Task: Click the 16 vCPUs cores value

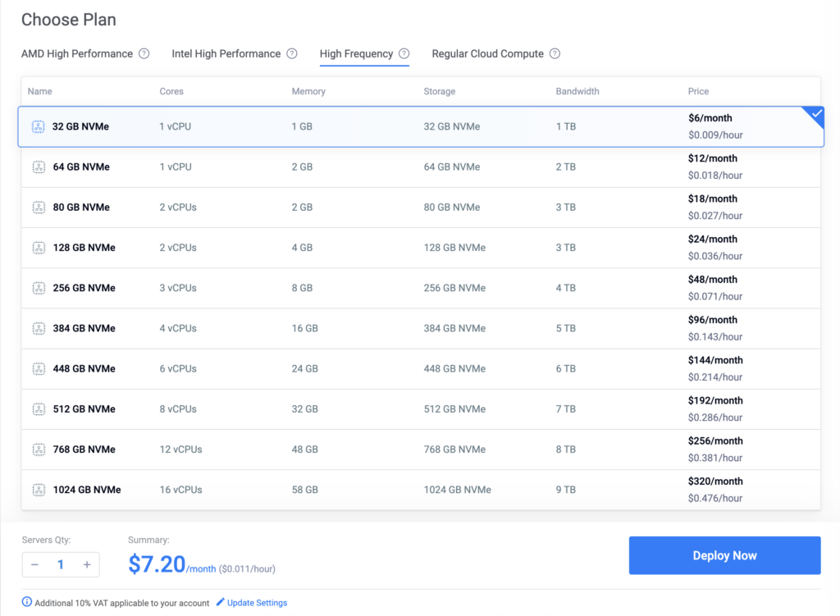Action: click(181, 491)
